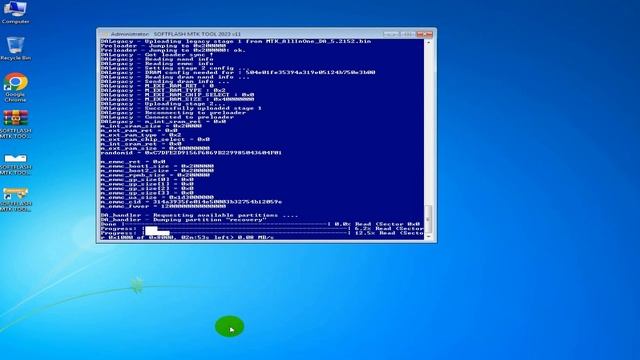Click the transfer speed '0.00 MB/s' line
The height and width of the screenshot is (360, 640).
coord(187,237)
